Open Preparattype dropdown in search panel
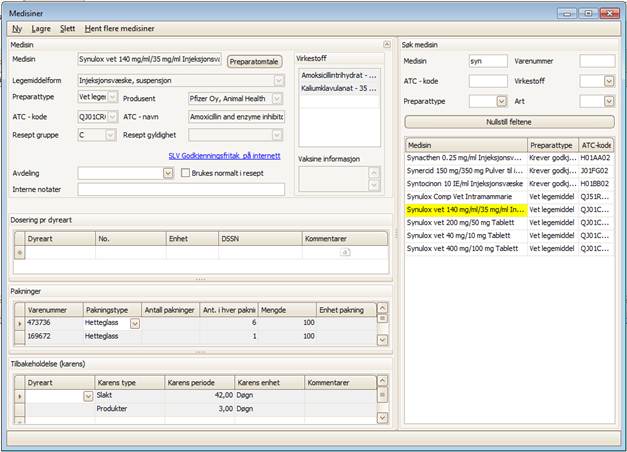 pyautogui.click(x=502, y=101)
